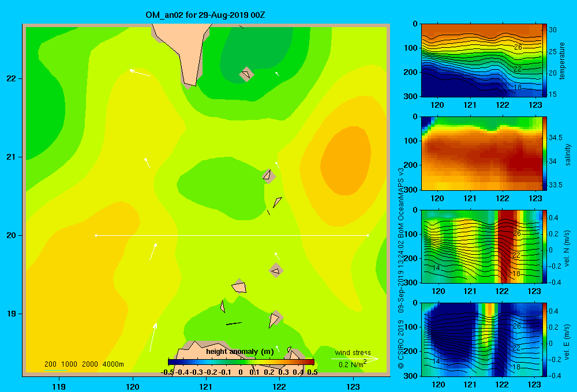Click the latitude label 22 on main map
Viewport: 577px width, 392px height.
[x=11, y=79]
